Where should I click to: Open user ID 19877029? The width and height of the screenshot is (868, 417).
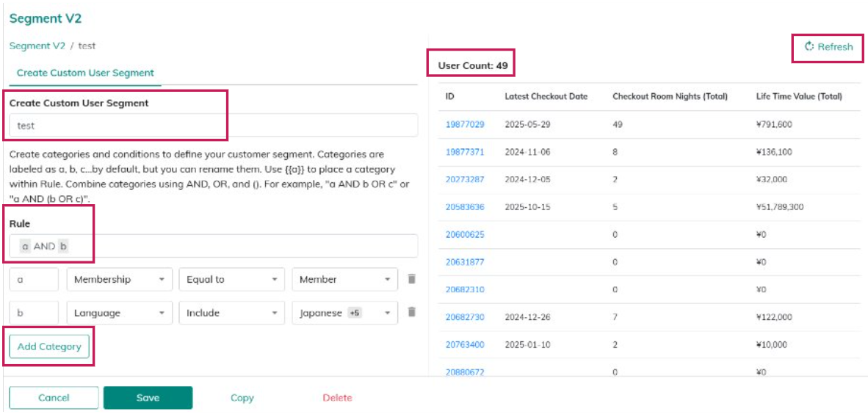[464, 124]
